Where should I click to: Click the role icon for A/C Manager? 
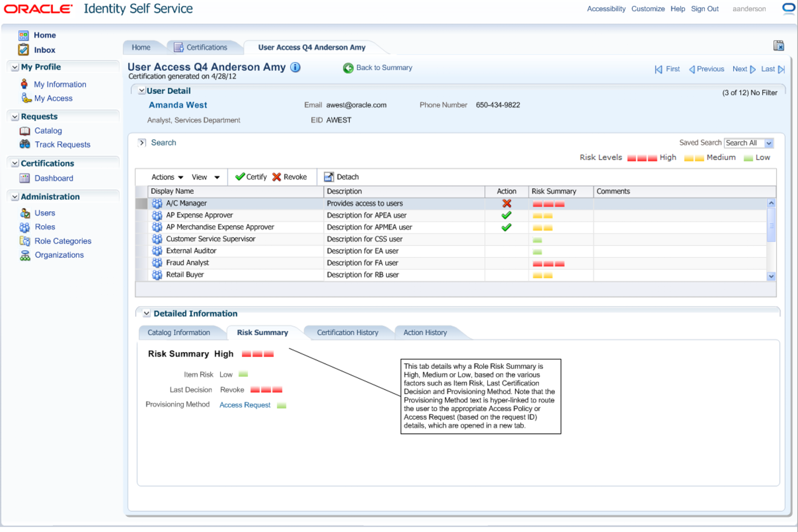(x=157, y=203)
